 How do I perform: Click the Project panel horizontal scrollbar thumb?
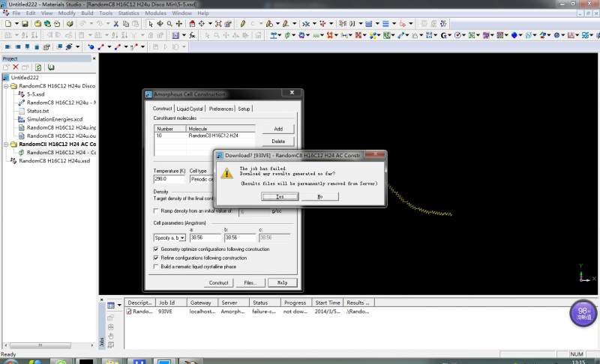pyautogui.click(x=40, y=345)
